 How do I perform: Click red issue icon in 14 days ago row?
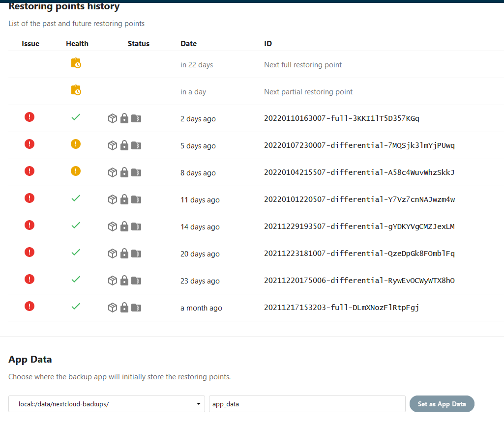point(29,225)
